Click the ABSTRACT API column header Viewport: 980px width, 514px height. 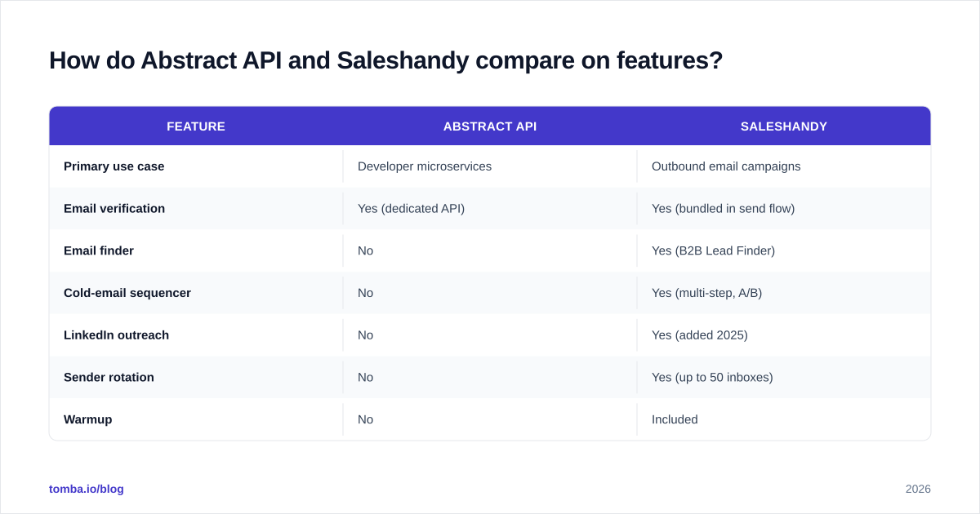490,126
